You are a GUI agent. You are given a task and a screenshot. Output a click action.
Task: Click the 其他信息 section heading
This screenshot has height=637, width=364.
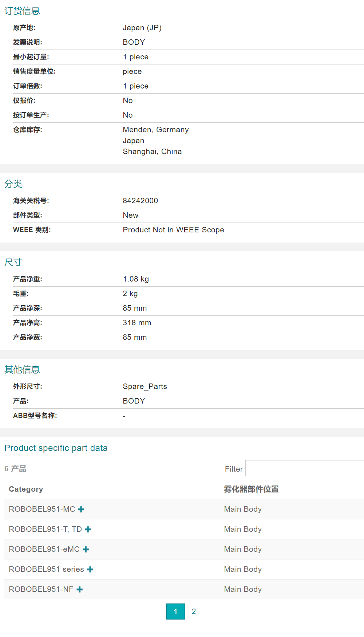(22, 370)
